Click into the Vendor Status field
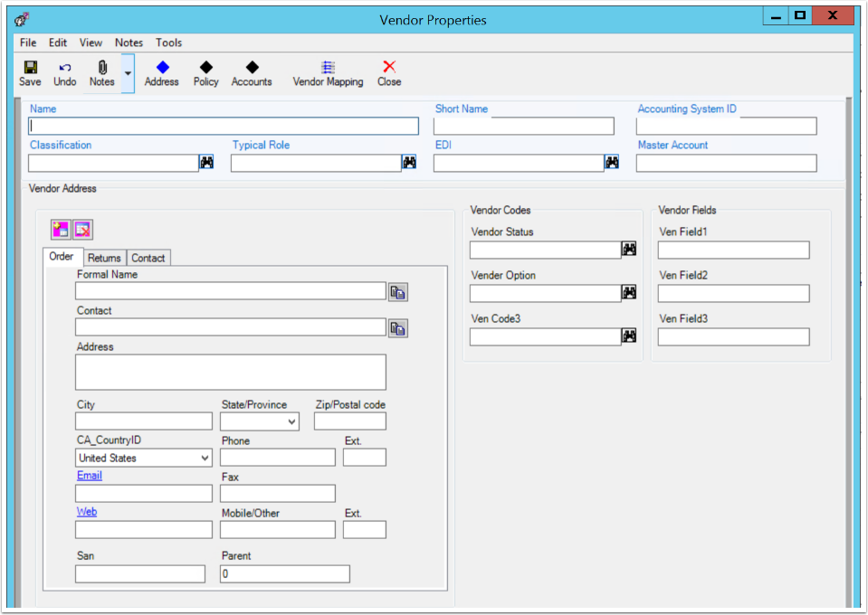868x615 pixels. tap(546, 250)
